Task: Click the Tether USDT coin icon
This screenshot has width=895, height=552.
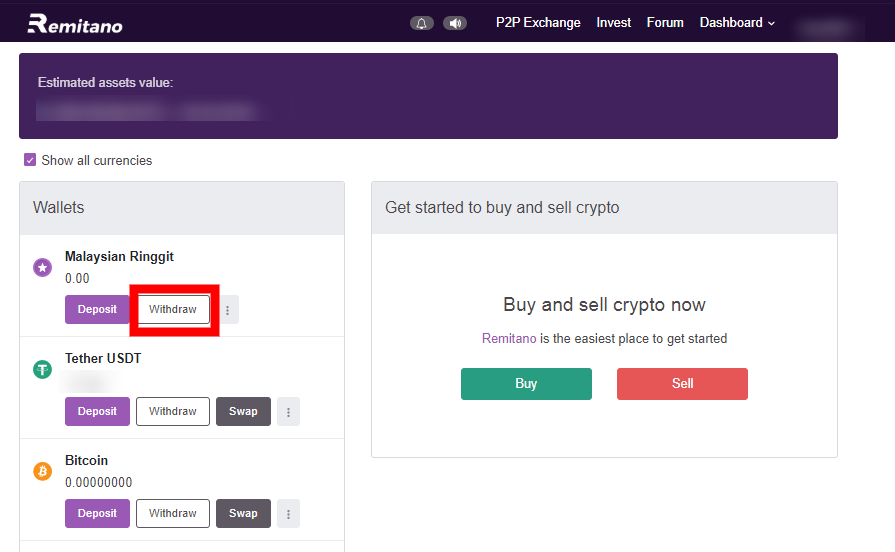Action: tap(42, 369)
